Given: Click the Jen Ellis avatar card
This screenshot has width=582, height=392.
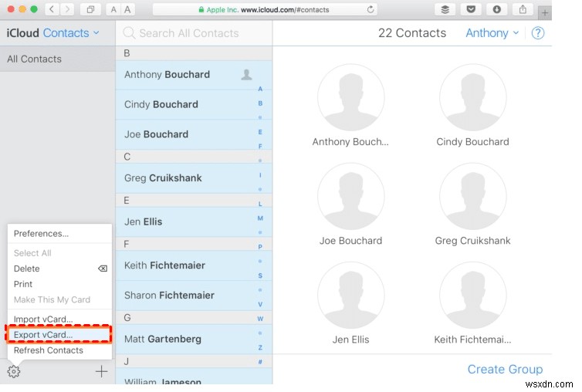Looking at the screenshot, I should (x=350, y=303).
